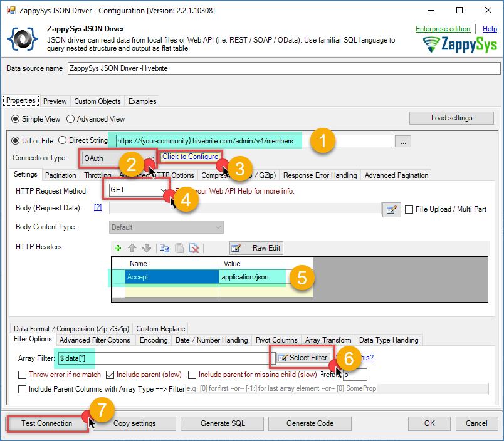The height and width of the screenshot is (441, 504).
Task: Uncheck Include parent (slow)
Action: tap(110, 375)
